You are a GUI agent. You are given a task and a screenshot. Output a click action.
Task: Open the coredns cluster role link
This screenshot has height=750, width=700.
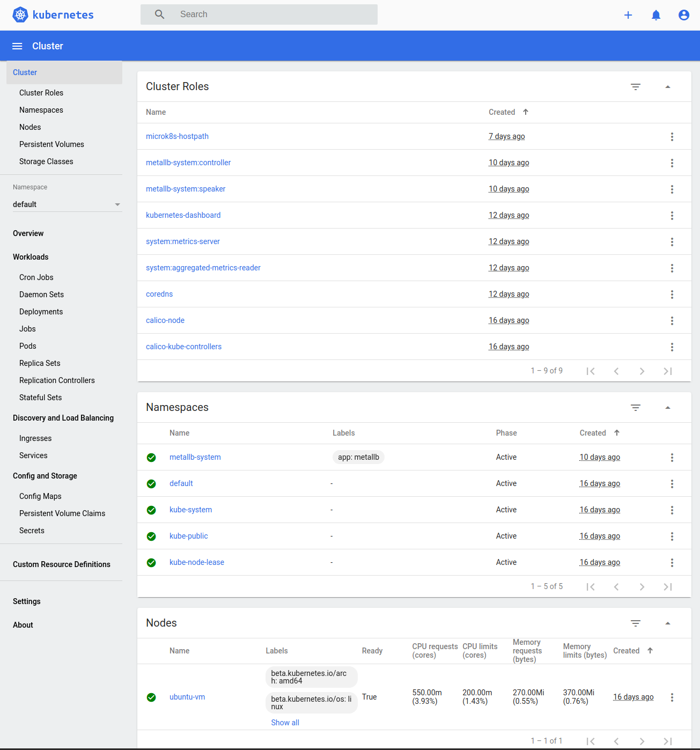(x=159, y=294)
